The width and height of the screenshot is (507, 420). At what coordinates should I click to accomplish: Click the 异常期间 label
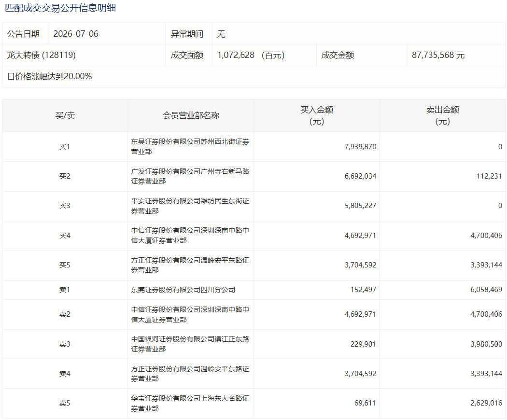(187, 34)
